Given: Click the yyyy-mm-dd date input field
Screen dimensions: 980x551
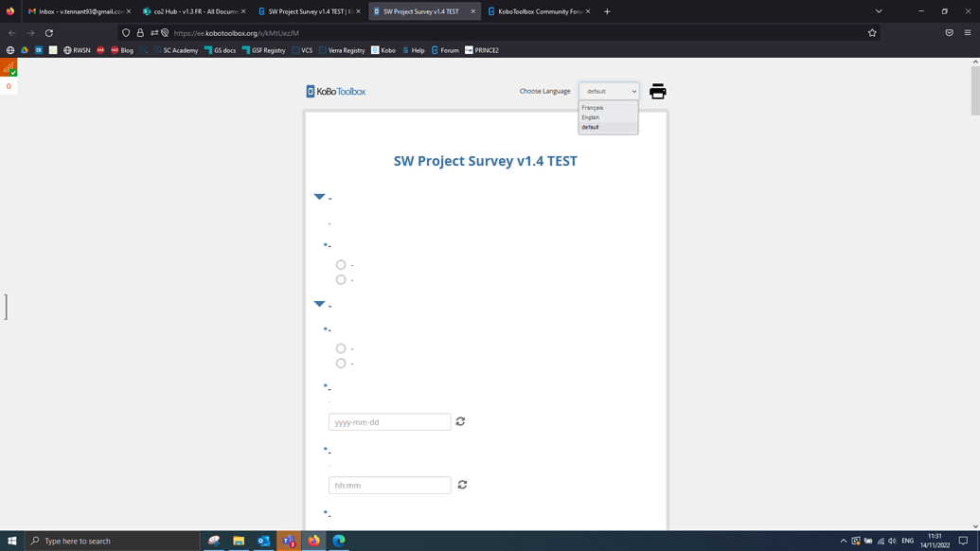Looking at the screenshot, I should tap(389, 421).
